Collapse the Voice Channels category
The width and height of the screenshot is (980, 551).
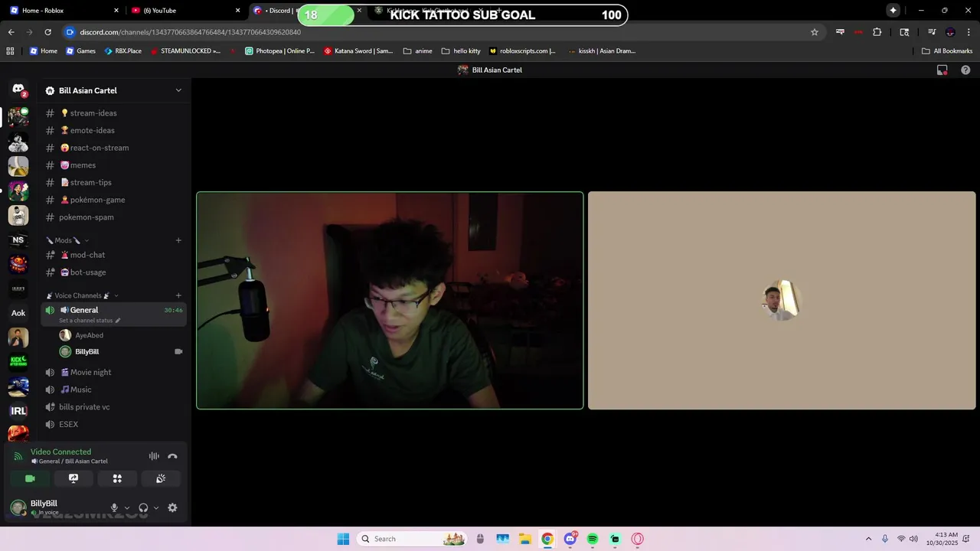coord(83,295)
